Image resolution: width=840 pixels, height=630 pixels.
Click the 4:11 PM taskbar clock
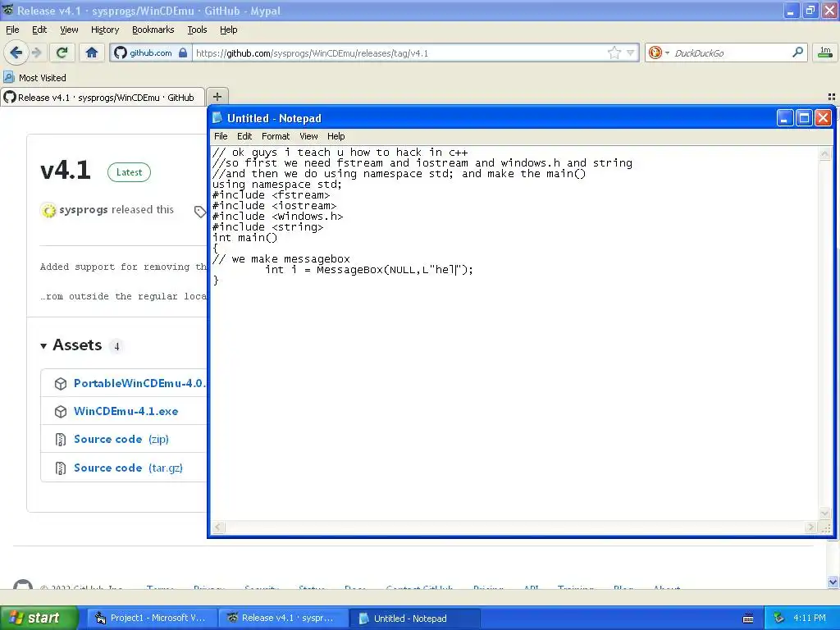click(810, 618)
